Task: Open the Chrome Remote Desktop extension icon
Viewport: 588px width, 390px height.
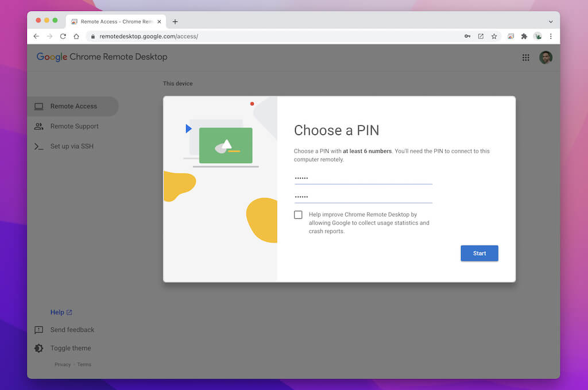Action: 510,36
